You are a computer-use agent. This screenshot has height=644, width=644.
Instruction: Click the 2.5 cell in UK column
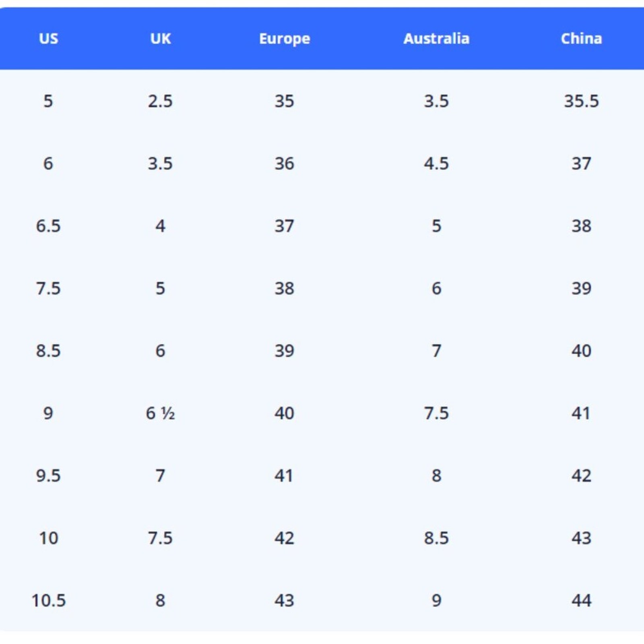tap(160, 101)
